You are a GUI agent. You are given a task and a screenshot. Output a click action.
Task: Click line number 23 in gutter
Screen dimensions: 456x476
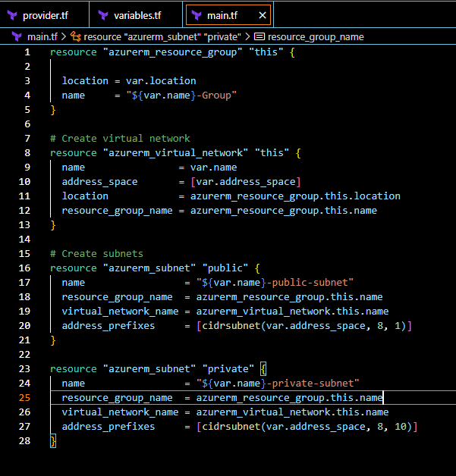(x=24, y=369)
